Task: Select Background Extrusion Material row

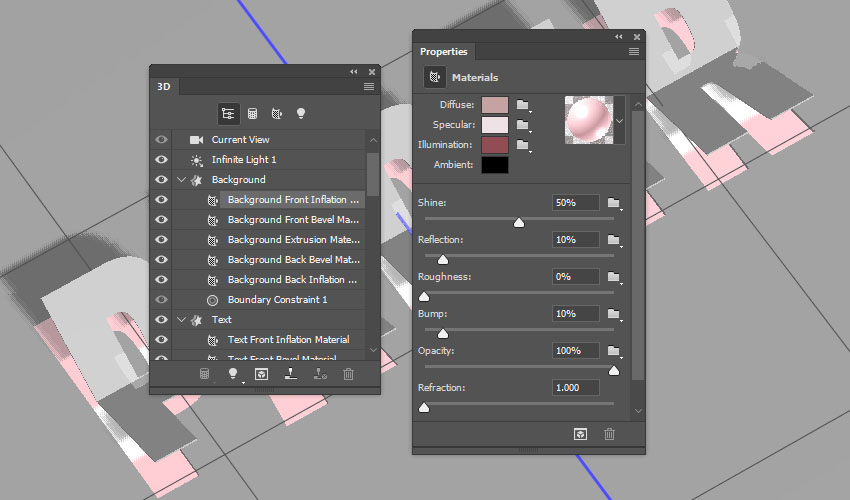Action: tap(269, 240)
